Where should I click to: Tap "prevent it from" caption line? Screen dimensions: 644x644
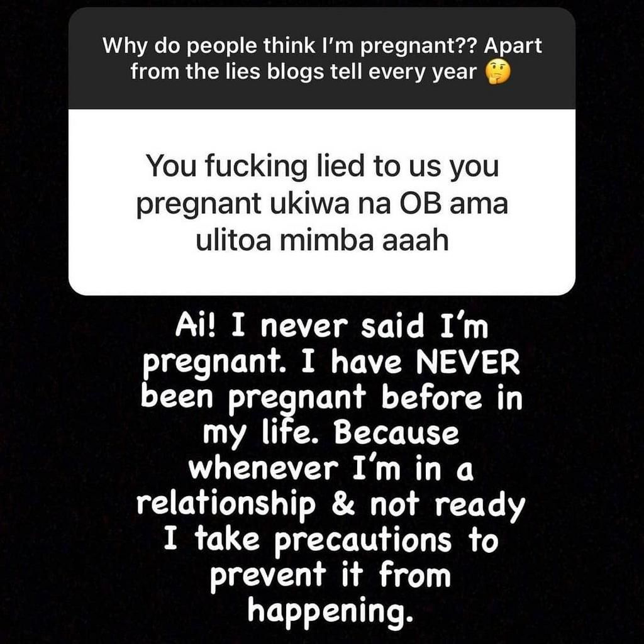(x=331, y=576)
